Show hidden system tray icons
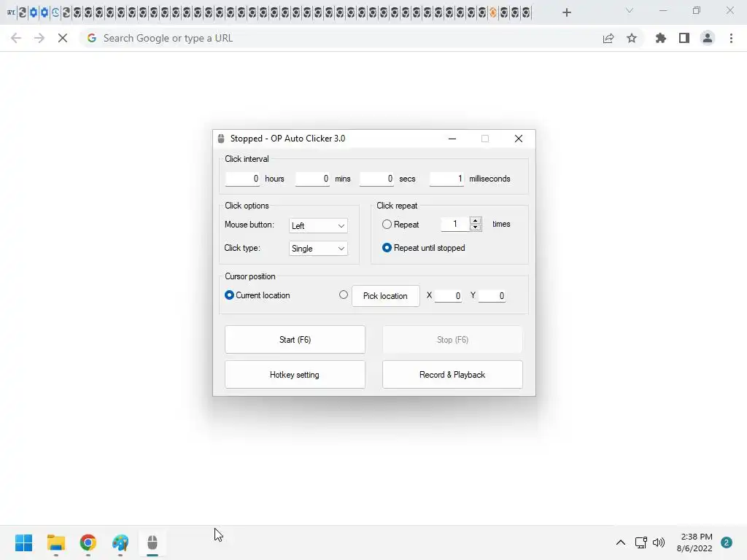This screenshot has width=747, height=560. click(620, 542)
